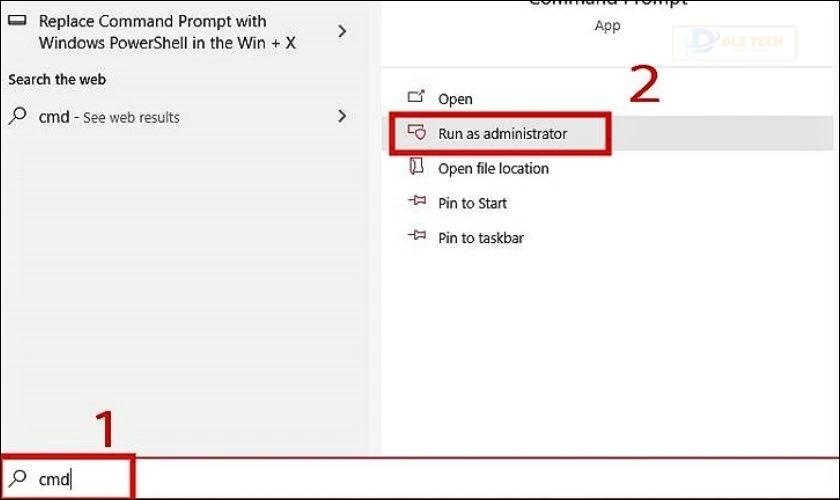Click the DLZ Tech watermark logo
Image resolution: width=840 pixels, height=500 pixels.
(738, 41)
